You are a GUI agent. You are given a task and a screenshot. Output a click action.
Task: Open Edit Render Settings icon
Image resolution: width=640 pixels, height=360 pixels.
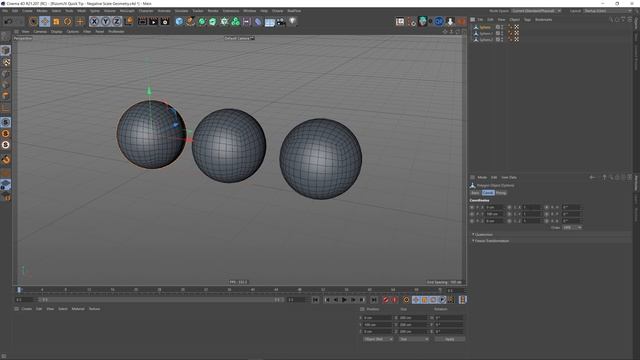tap(165, 21)
